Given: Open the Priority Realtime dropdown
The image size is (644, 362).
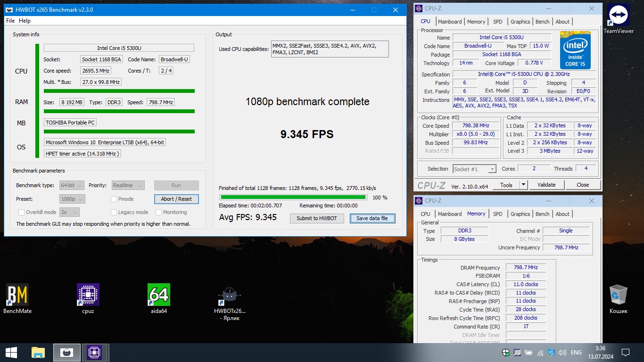Looking at the screenshot, I should 128,186.
